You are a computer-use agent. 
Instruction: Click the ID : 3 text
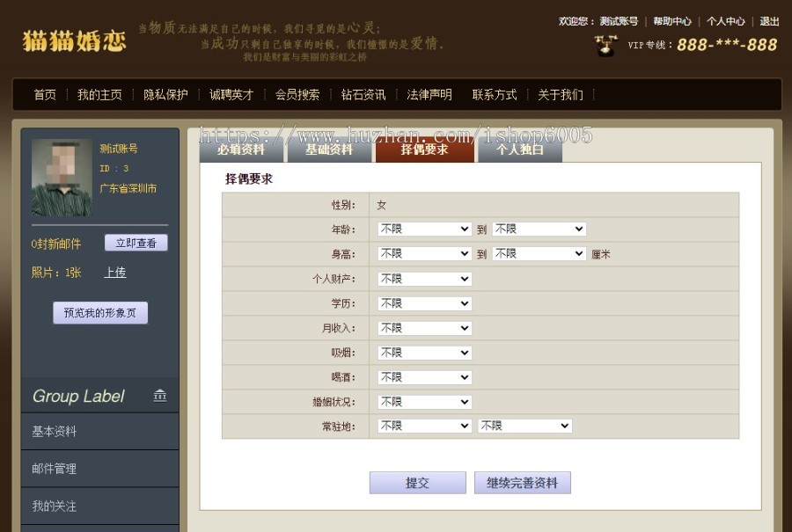click(114, 169)
